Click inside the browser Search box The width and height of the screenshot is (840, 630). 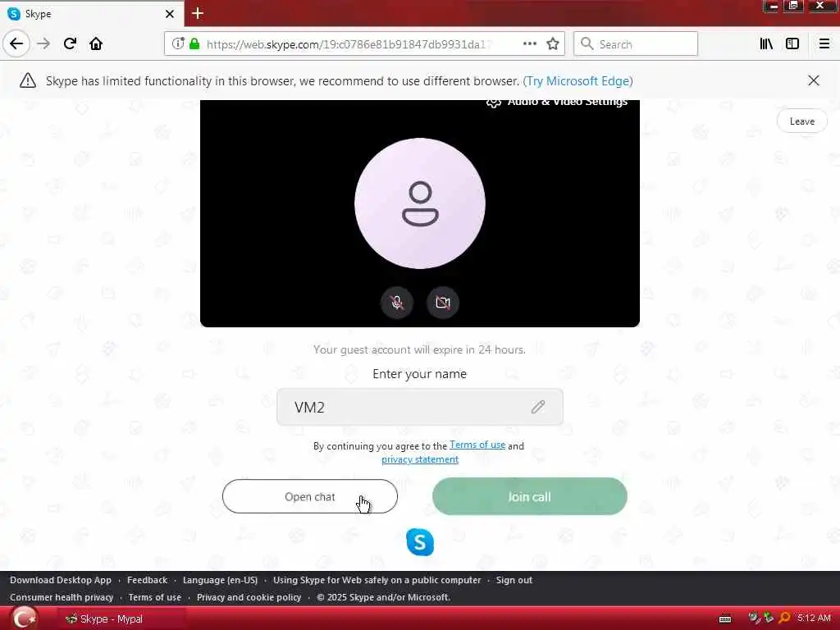pyautogui.click(x=636, y=43)
